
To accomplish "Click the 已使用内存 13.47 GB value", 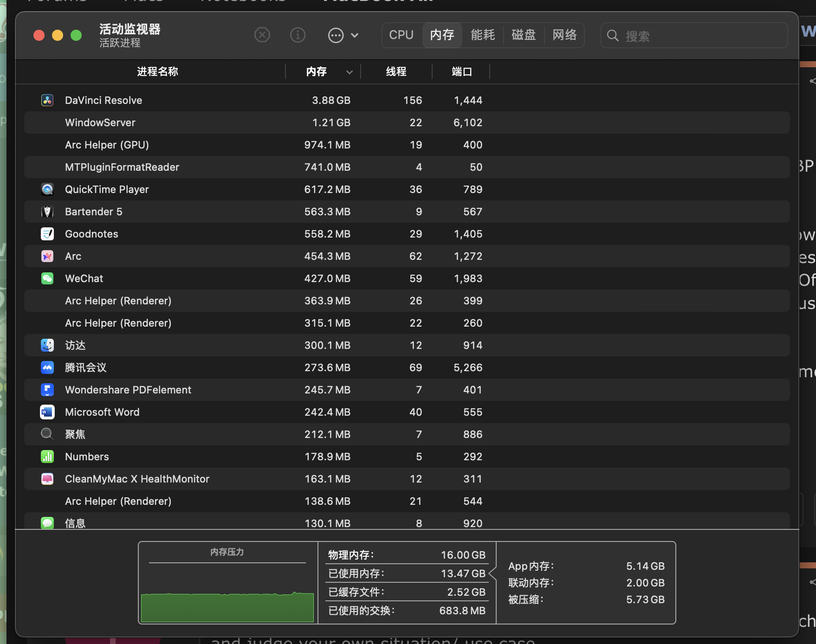I will (x=463, y=573).
